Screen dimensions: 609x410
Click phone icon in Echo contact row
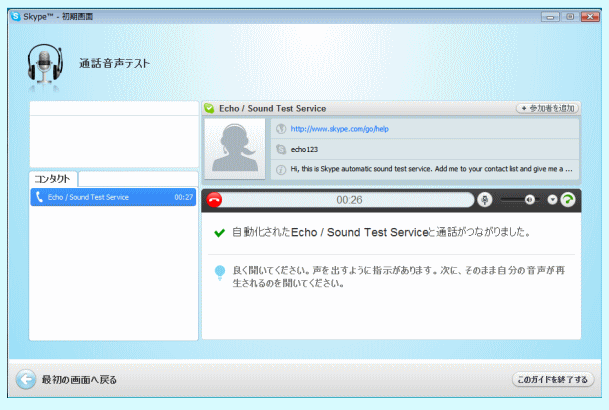tap(39, 197)
